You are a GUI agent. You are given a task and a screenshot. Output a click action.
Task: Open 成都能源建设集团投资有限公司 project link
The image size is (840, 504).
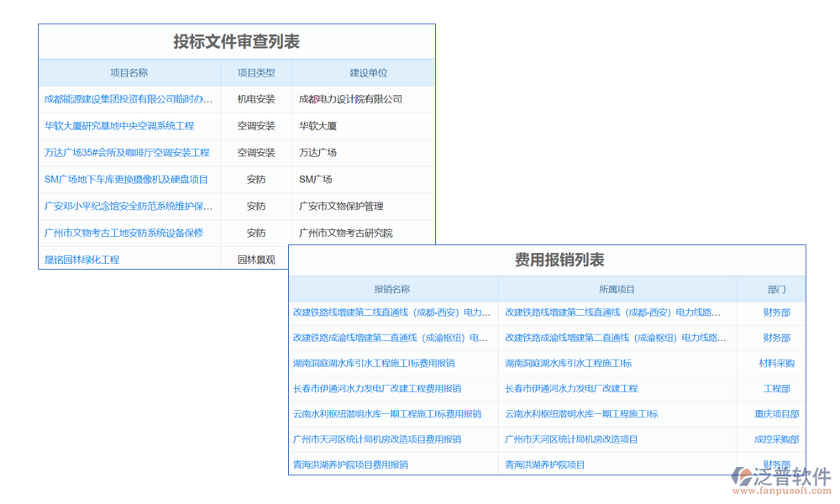pos(129,99)
